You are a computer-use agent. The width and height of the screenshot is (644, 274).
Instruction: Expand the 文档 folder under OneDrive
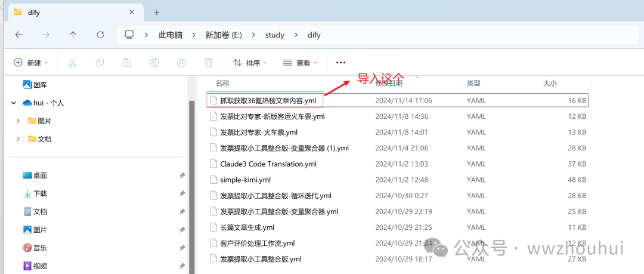pos(18,139)
